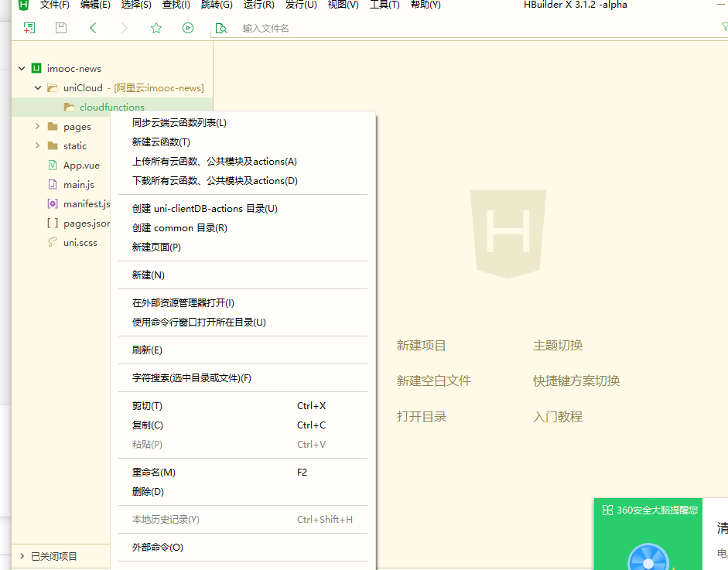This screenshot has height=570, width=728.
Task: Click the save toolbar icon
Action: click(x=61, y=28)
